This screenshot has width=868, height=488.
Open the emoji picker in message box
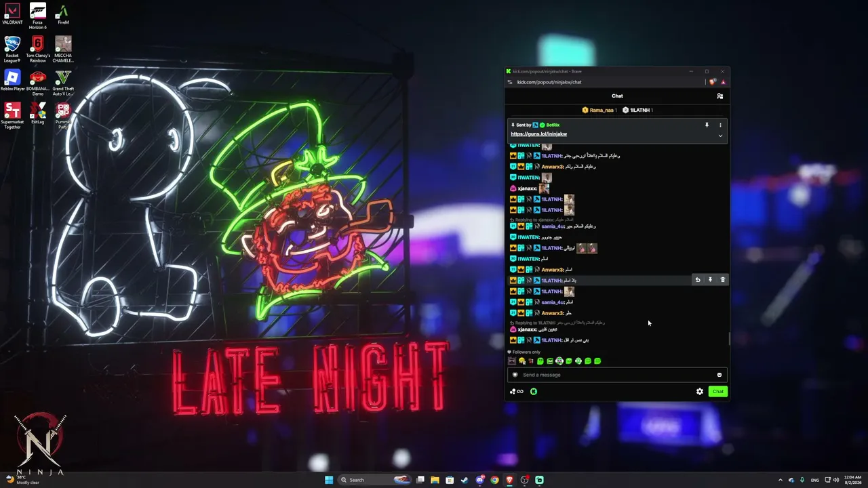[x=719, y=375]
